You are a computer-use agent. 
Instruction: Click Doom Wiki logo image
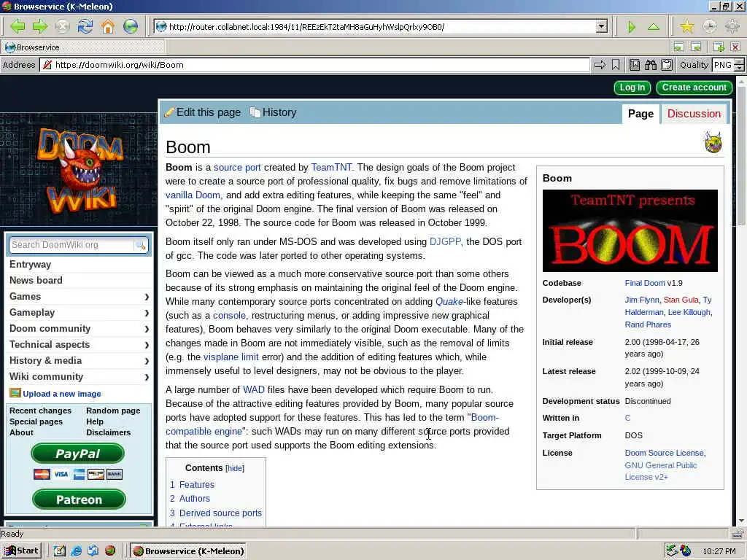pos(80,169)
